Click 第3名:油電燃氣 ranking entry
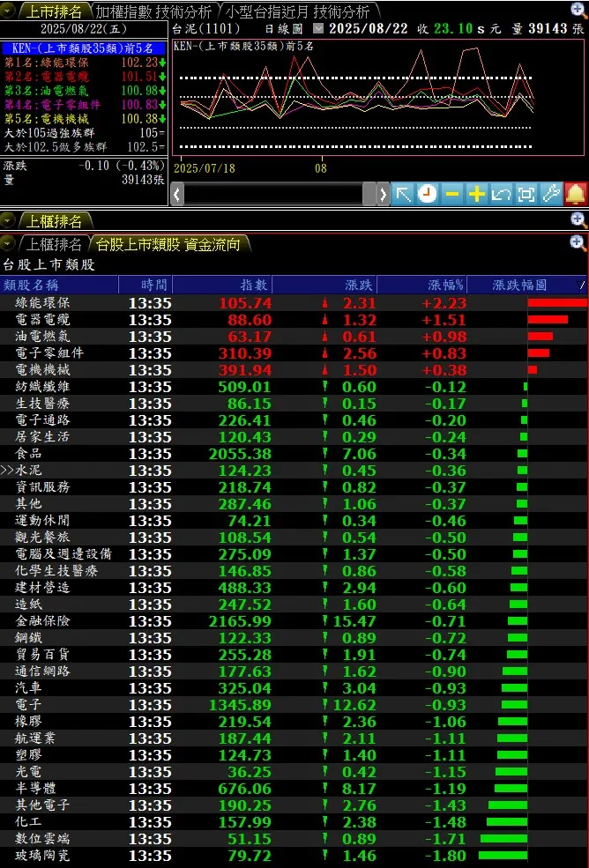This screenshot has width=589, height=868. [85, 90]
